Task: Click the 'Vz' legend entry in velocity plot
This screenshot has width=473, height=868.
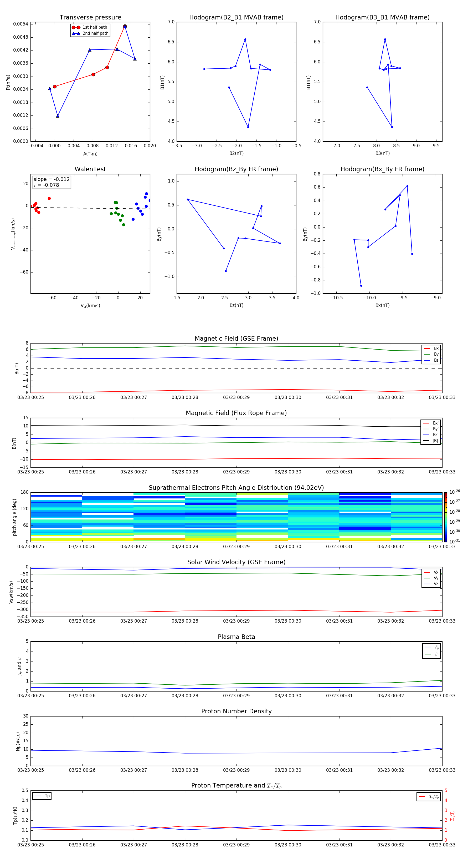Action: tap(431, 584)
